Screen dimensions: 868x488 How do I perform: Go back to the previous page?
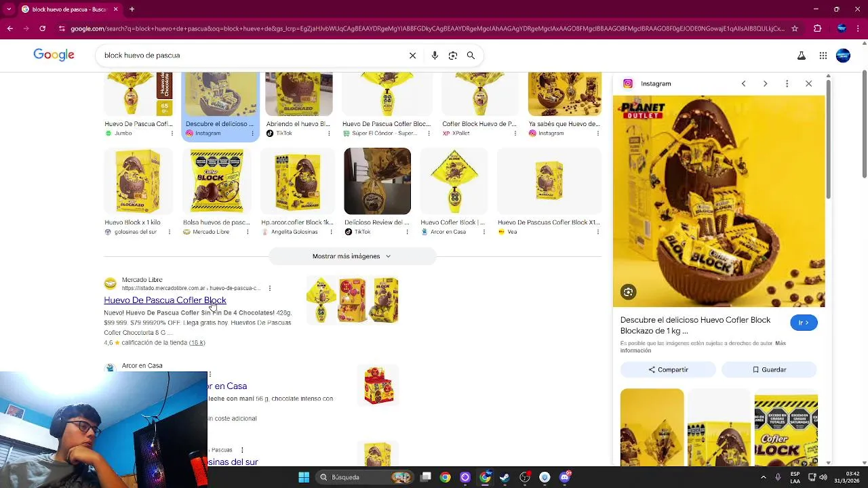point(9,28)
